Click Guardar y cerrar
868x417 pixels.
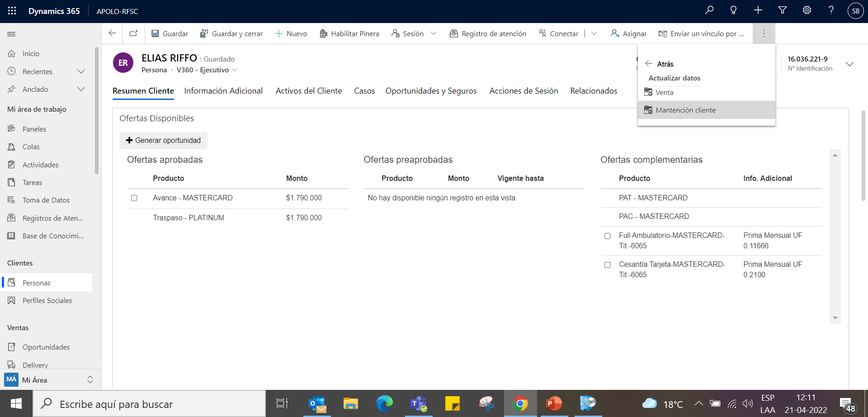(x=231, y=33)
